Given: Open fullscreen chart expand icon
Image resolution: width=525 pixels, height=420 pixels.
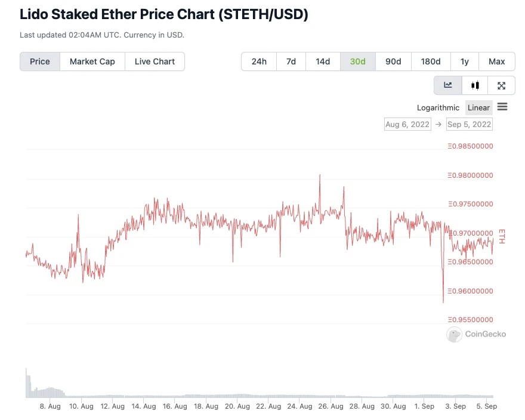Looking at the screenshot, I should click(501, 85).
